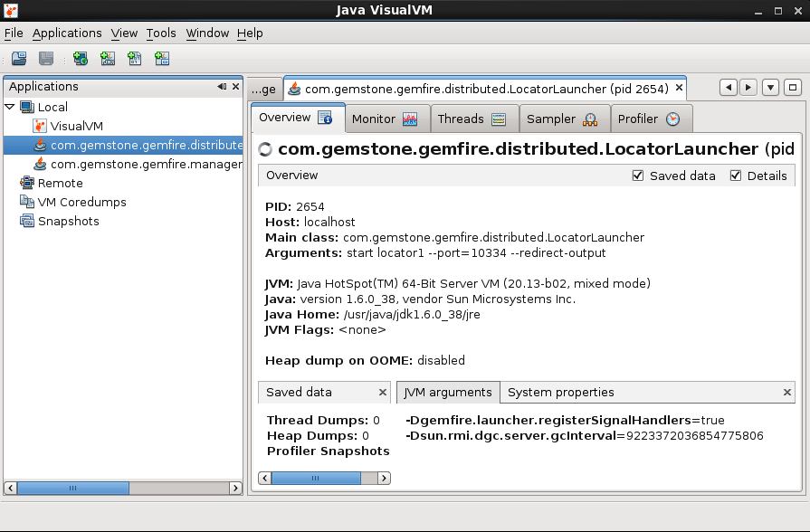810x532 pixels.
Task: Switch to the System properties tab
Action: pyautogui.click(x=560, y=393)
